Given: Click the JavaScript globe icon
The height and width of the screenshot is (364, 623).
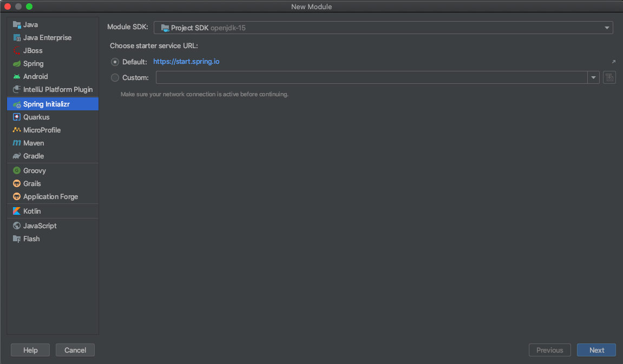Looking at the screenshot, I should coord(17,226).
